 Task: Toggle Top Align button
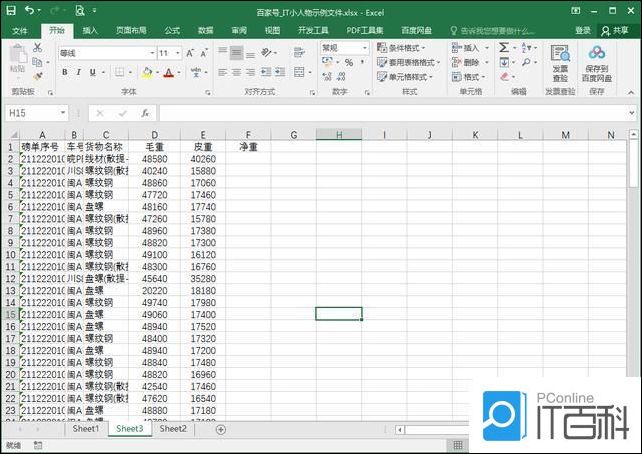pos(222,52)
